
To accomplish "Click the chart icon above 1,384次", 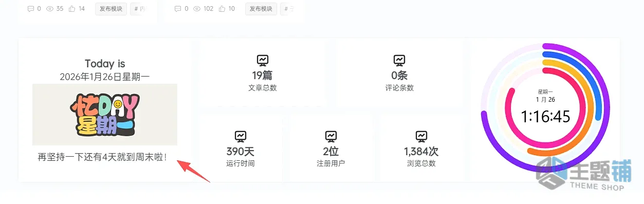I will [421, 136].
